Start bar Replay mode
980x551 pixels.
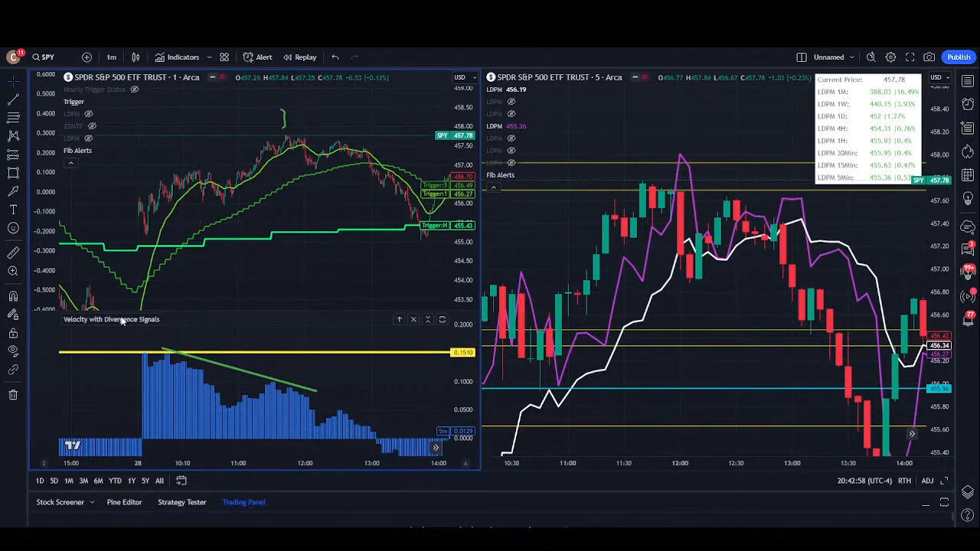(300, 57)
